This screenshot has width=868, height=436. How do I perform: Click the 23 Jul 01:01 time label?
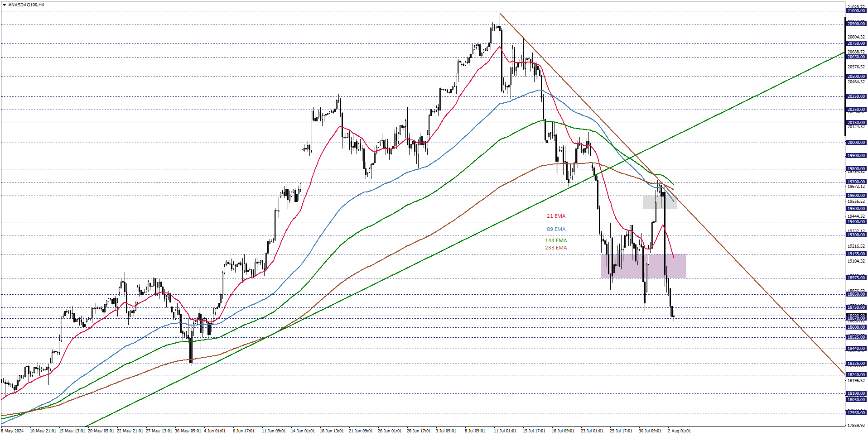click(592, 431)
